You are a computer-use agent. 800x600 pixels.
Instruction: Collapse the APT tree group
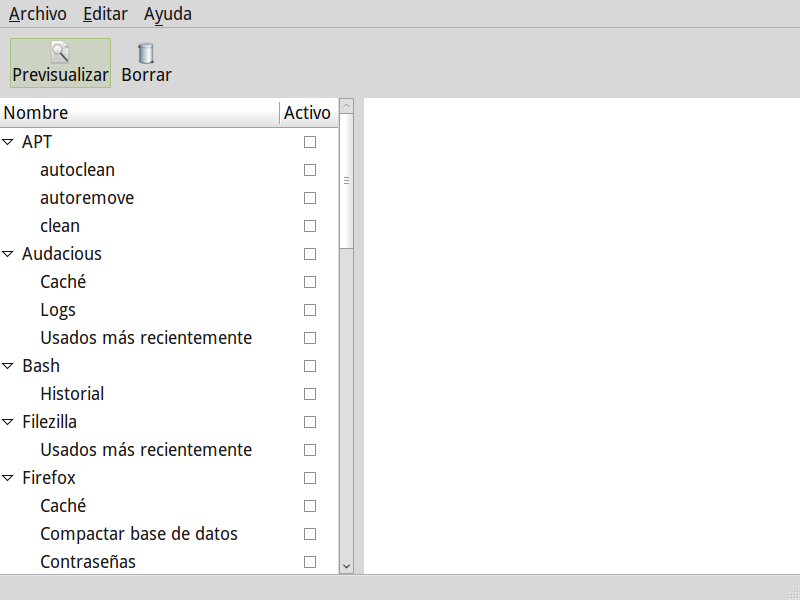(x=8, y=142)
